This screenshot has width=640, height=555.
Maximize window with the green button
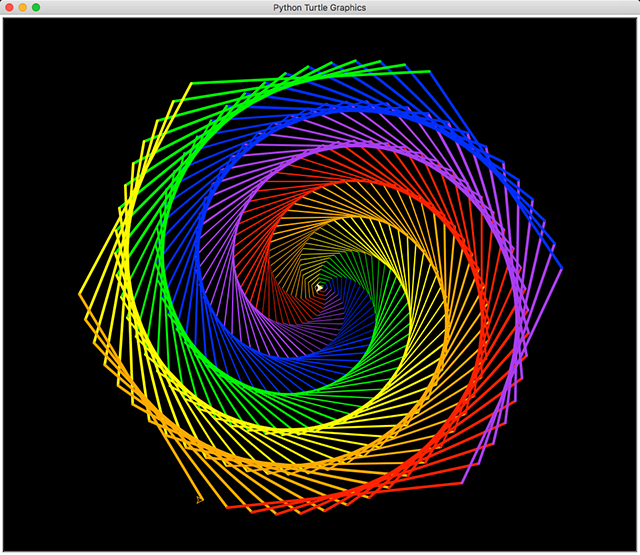pos(36,7)
